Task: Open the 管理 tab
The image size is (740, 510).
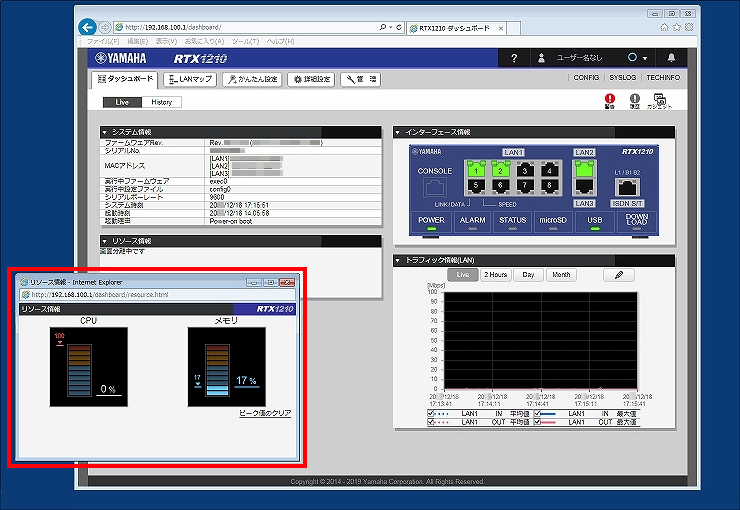Action: coord(361,79)
